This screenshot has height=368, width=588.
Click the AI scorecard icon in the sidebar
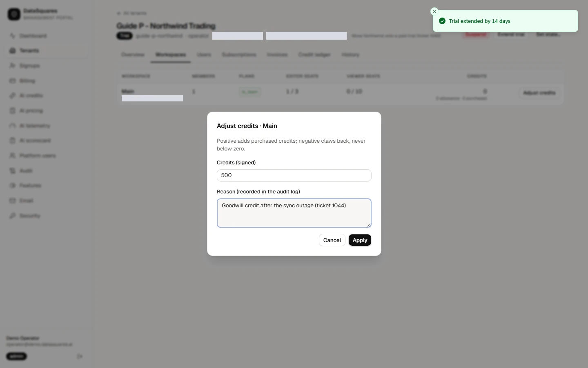tap(13, 141)
